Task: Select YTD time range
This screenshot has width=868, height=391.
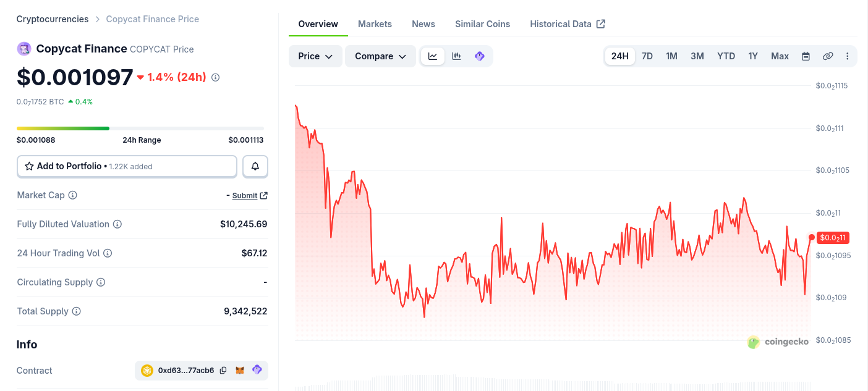Action: point(726,56)
